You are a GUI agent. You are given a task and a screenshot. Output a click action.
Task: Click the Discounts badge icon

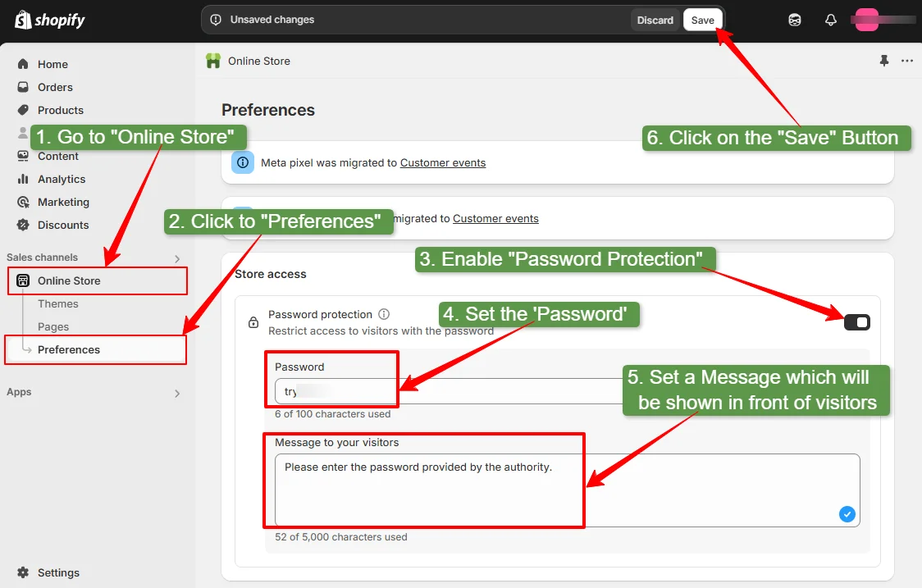click(23, 225)
